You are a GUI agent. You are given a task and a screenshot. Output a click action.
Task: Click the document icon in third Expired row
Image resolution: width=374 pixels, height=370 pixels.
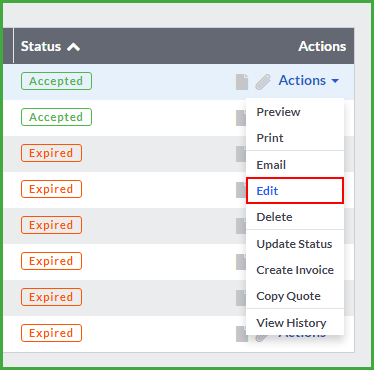point(241,226)
